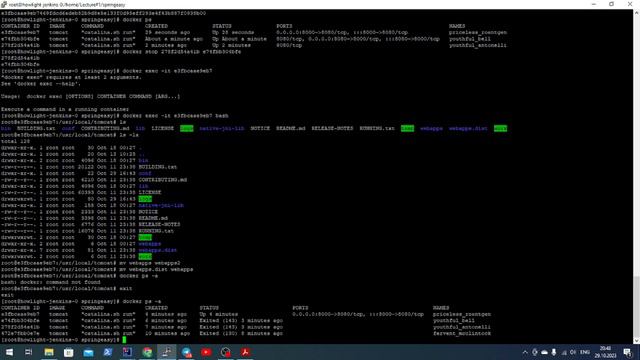This screenshot has width=640, height=360.
Task: Click "See 'docker exec --help'." line
Action: click(41, 84)
